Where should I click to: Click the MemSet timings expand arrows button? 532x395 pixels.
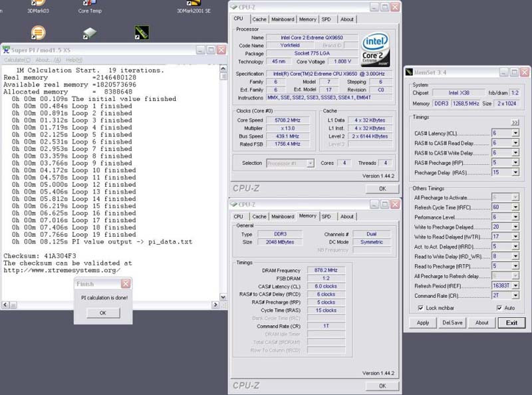(515, 122)
